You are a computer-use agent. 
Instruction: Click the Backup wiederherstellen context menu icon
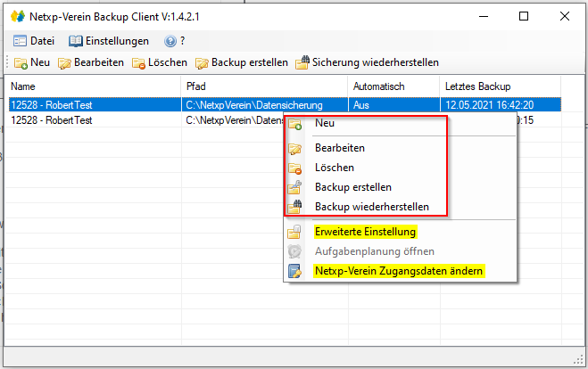pyautogui.click(x=294, y=207)
